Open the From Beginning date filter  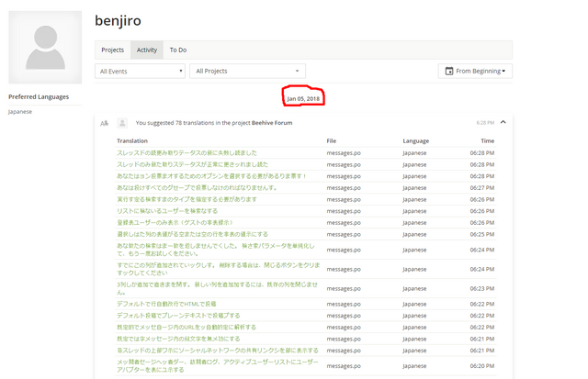[475, 72]
